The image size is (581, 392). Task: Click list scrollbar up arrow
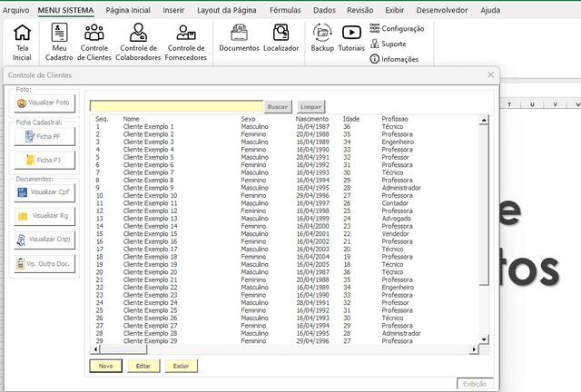click(484, 120)
